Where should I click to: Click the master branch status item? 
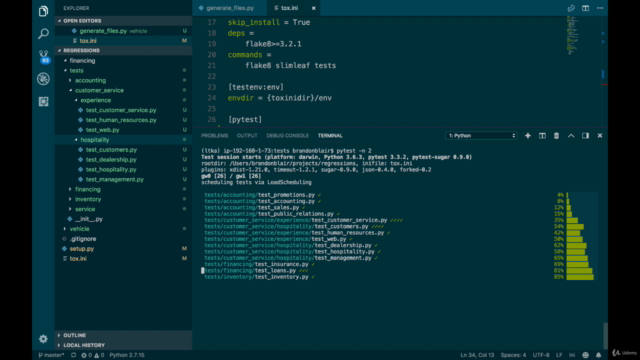point(51,355)
